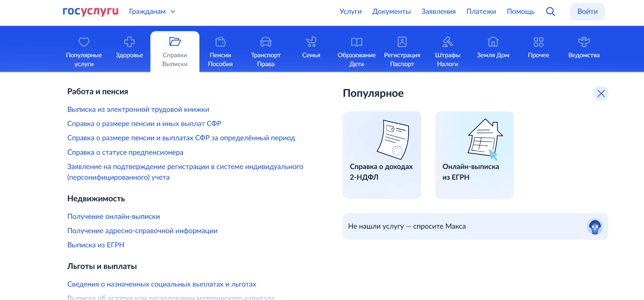Click the Госуслуги logo
Image resolution: width=644 pixels, height=300 pixels.
(x=91, y=11)
